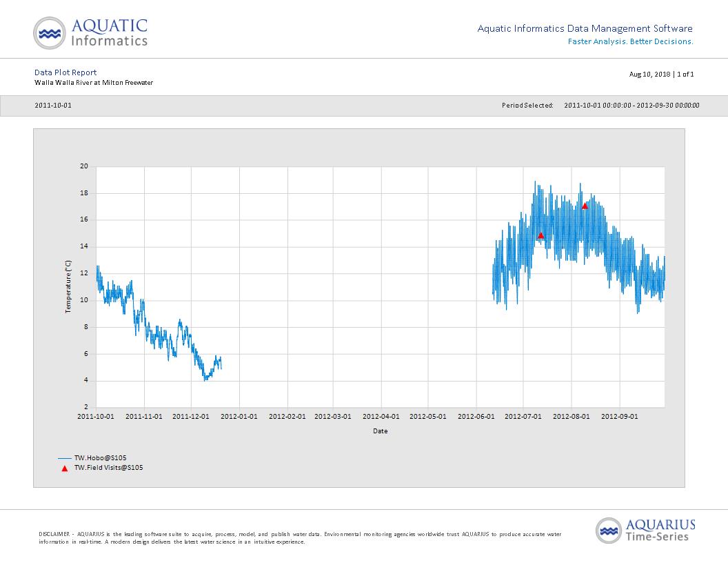The height and width of the screenshot is (563, 728).
Task: Click 'Faster Analysis. Better Decisions.' tagline
Action: [631, 41]
